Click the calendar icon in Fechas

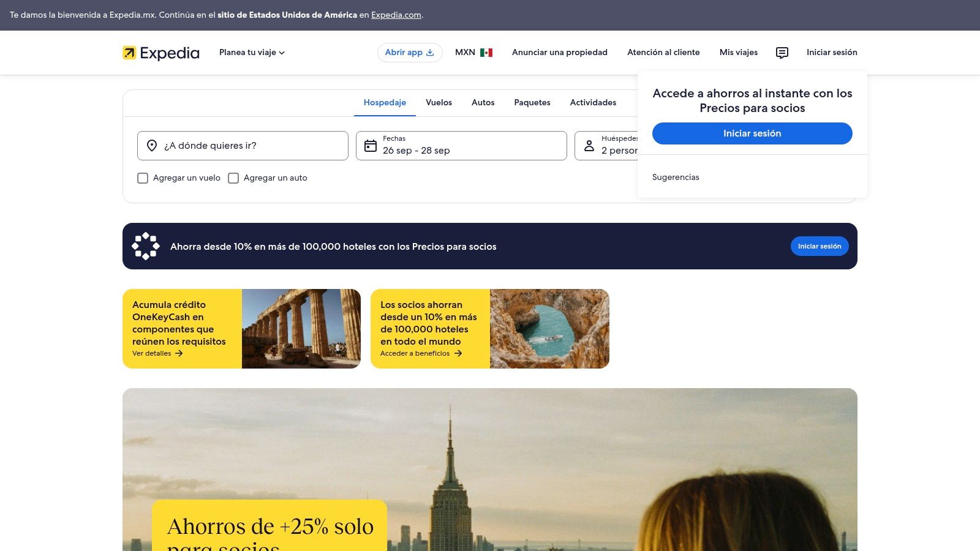371,146
